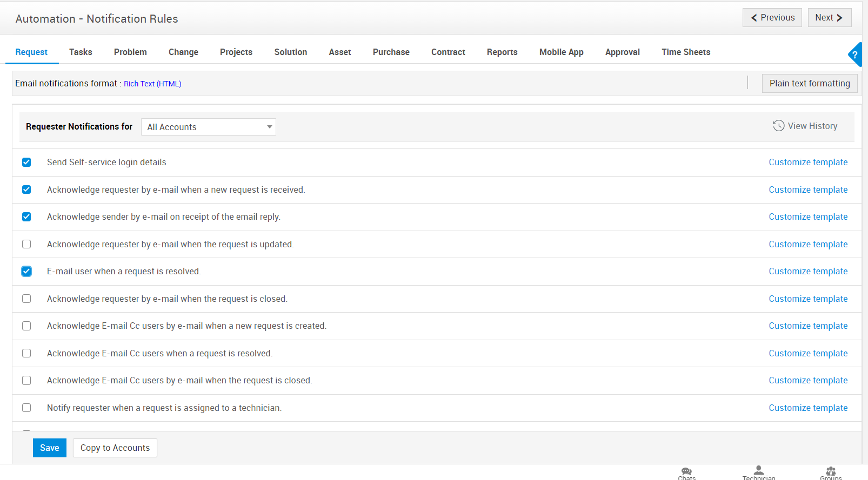Go to the Next page
Screen dimensions: 868x480
coord(829,18)
